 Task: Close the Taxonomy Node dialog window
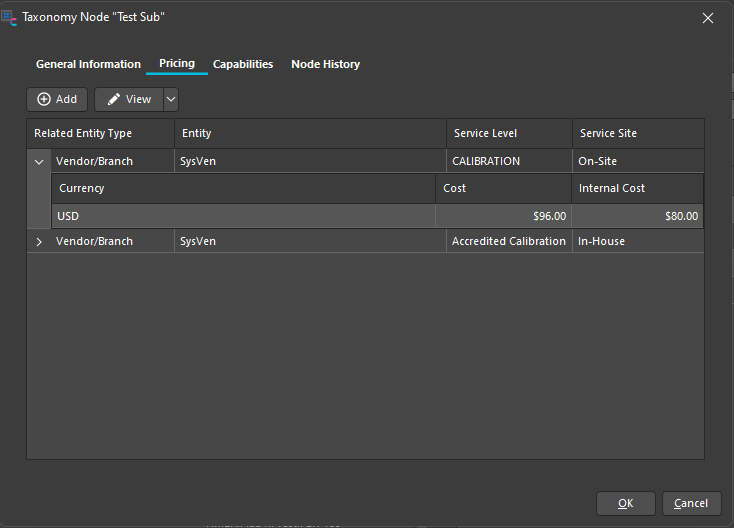(708, 17)
